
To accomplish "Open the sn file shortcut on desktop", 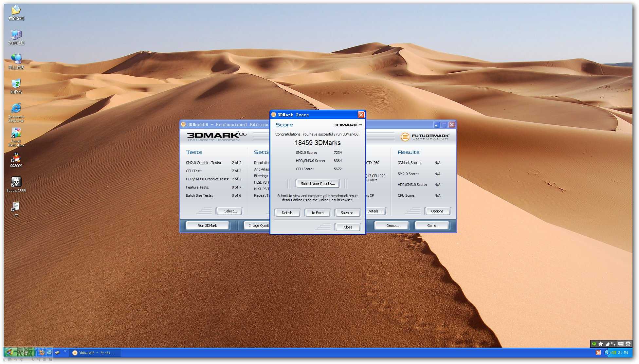I will pos(16,209).
